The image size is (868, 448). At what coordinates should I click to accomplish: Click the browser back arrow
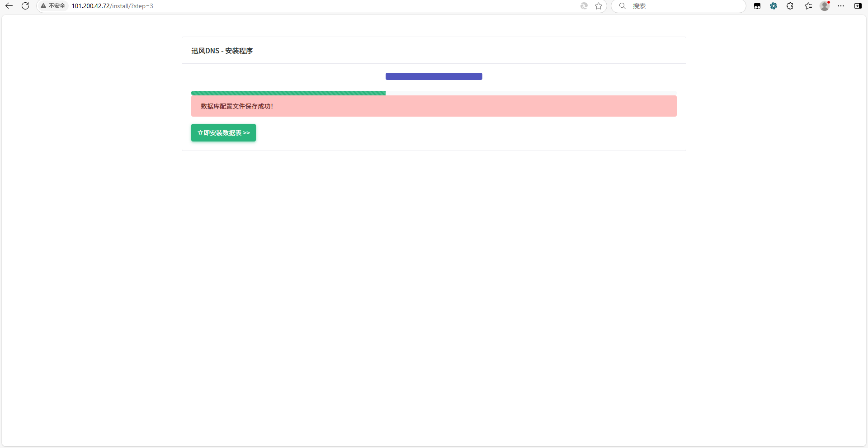click(9, 6)
